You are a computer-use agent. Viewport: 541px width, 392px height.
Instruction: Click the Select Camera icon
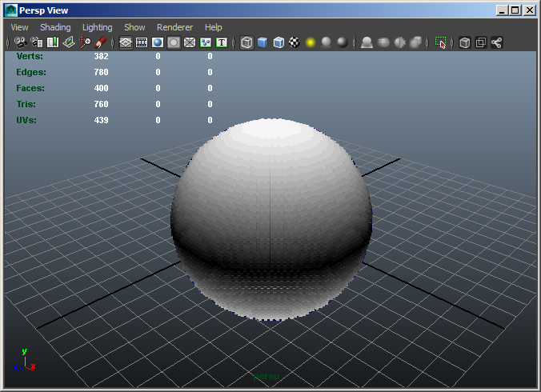20,42
